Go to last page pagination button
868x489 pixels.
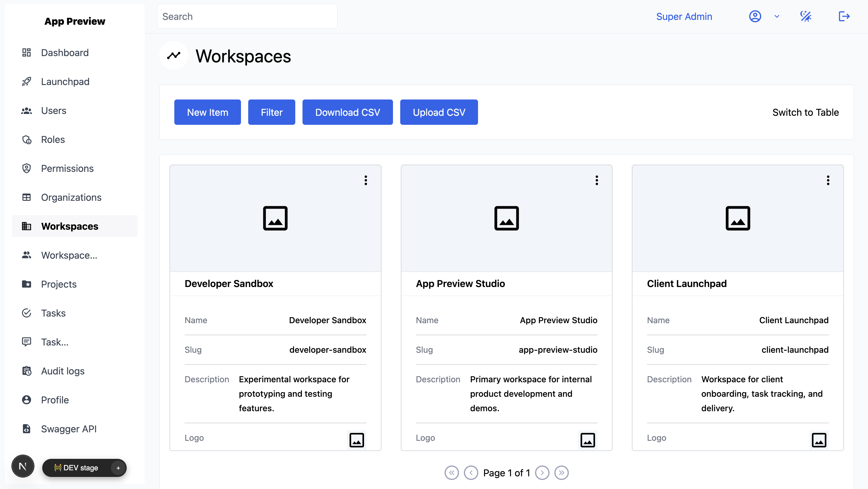[562, 473]
